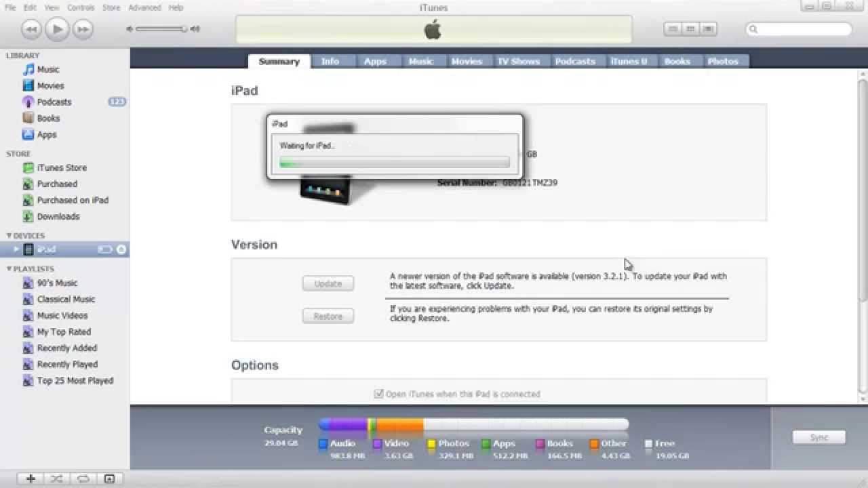Click the Previous track button
This screenshot has width=868, height=488.
(31, 29)
